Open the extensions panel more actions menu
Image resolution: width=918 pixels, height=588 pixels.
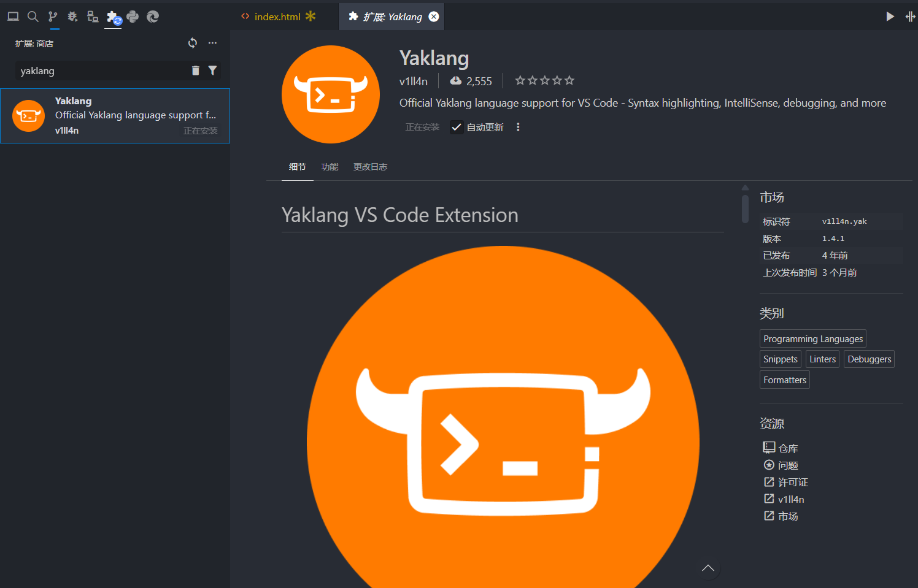pos(212,43)
